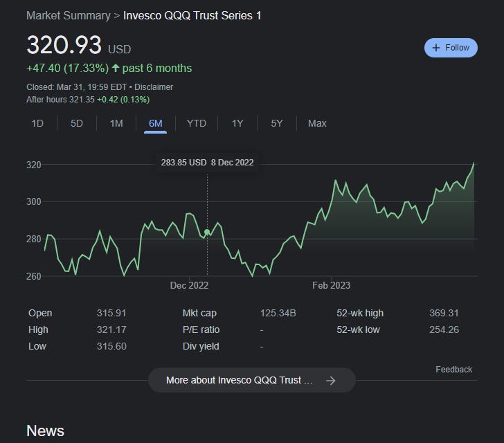504x443 pixels.
Task: Click the Dec 2022 axis label
Action: [189, 285]
